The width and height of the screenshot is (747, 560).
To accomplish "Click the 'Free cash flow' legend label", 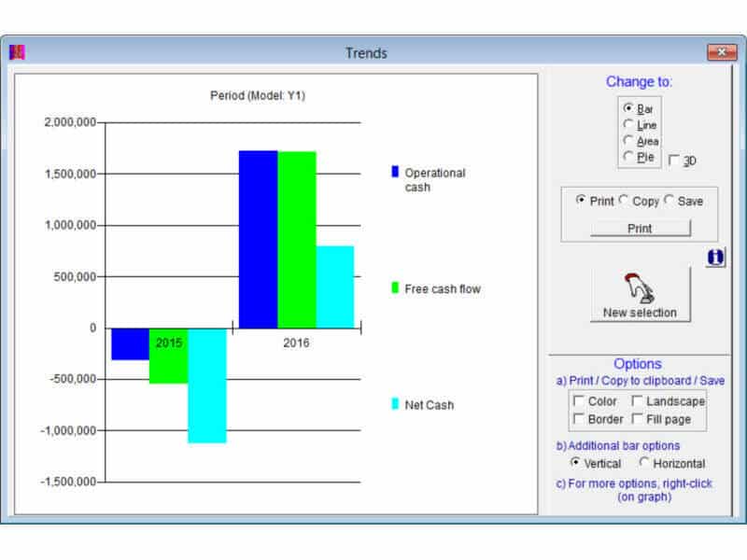I will (443, 289).
